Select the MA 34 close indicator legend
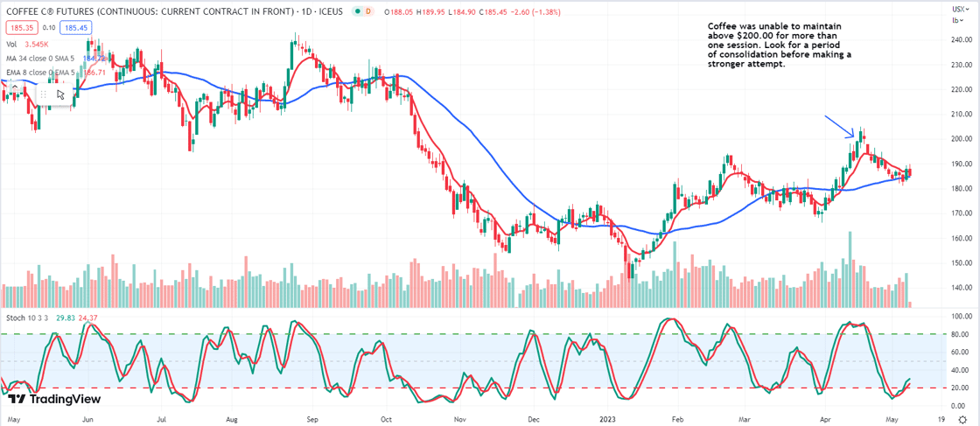This screenshot has width=980, height=426. pyautogui.click(x=42, y=57)
